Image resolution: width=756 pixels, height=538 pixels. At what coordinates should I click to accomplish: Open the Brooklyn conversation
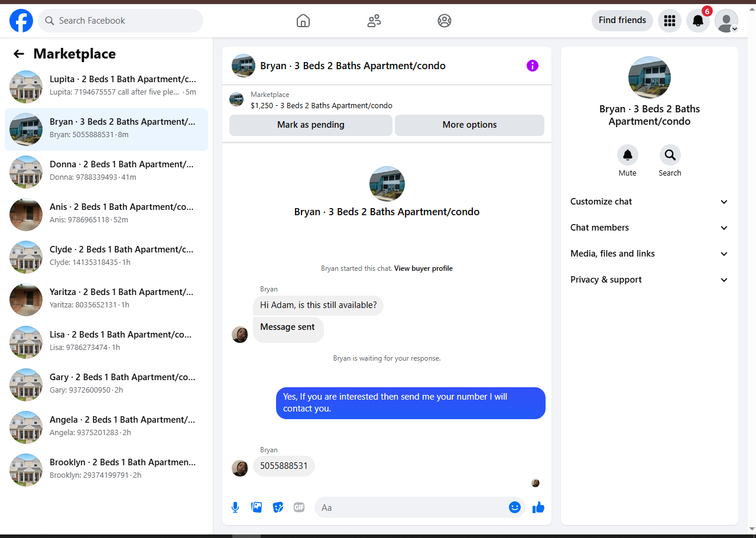[106, 470]
